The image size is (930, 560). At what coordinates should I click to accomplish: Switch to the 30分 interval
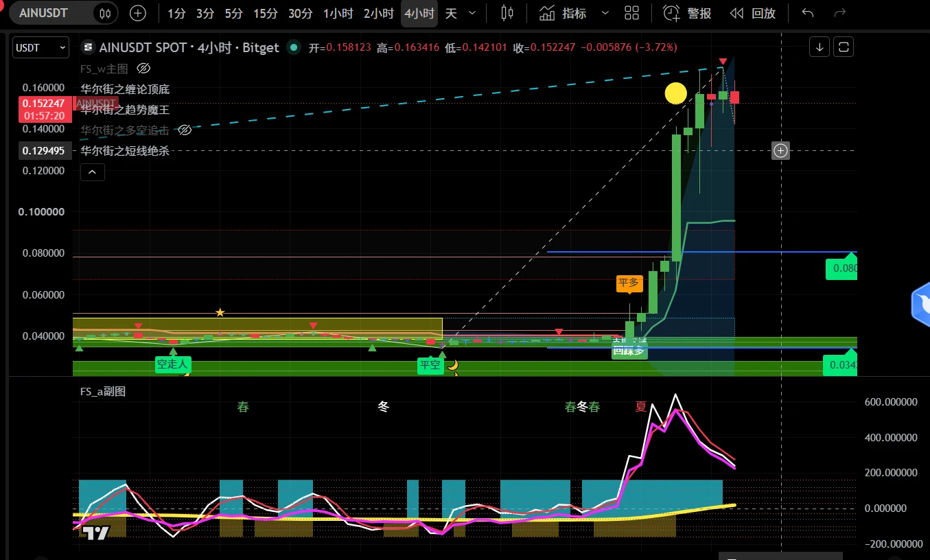pos(300,13)
